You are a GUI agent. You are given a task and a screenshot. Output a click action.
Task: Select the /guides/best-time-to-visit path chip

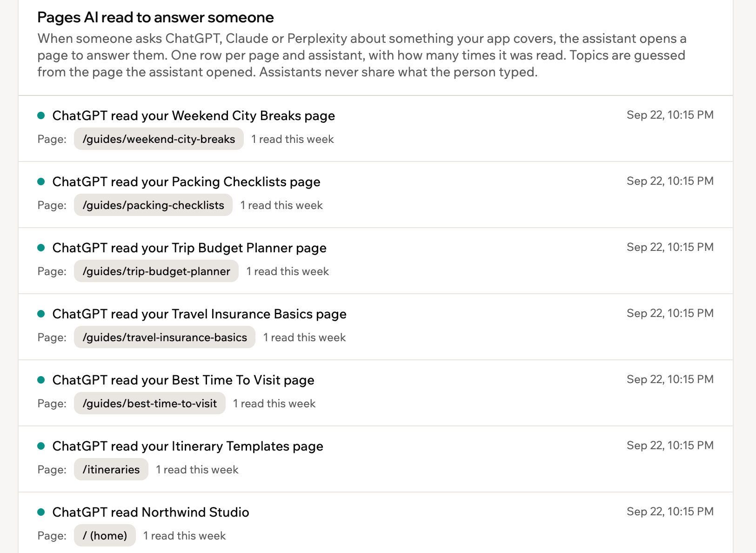coord(150,403)
